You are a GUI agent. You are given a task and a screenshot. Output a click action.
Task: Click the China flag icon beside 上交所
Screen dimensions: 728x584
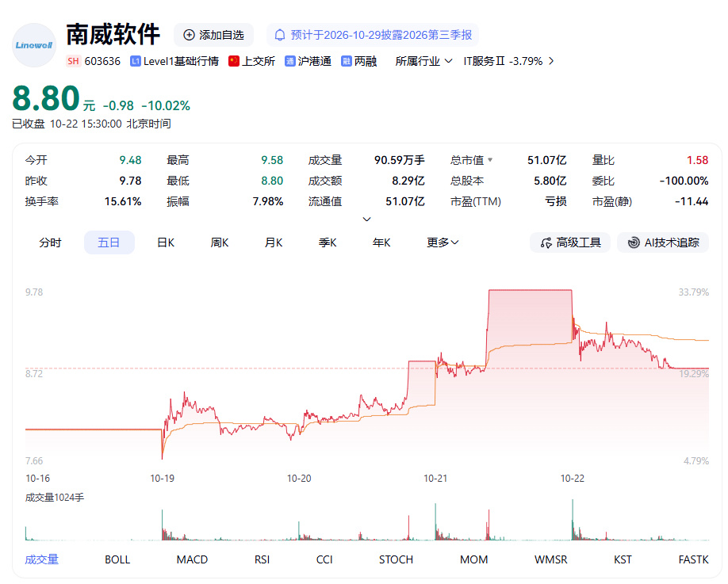(x=234, y=61)
